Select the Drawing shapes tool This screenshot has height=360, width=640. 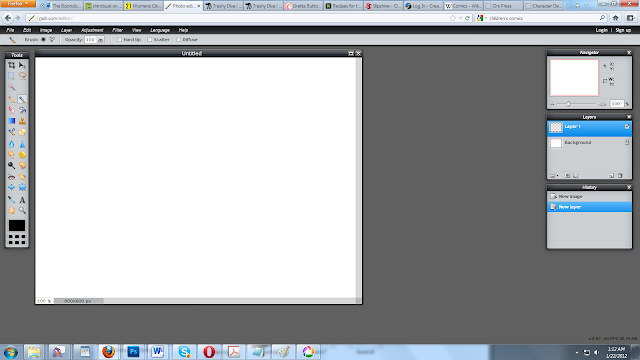tap(22, 132)
